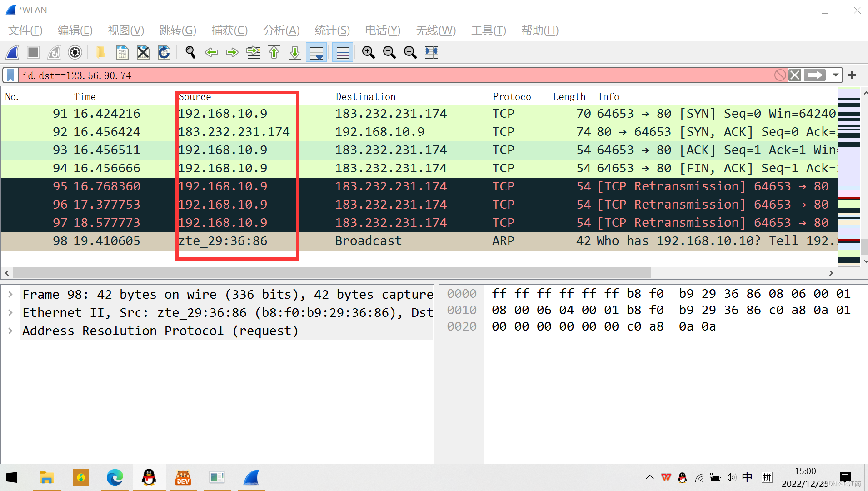Restart the current capture
This screenshot has width=868, height=491.
click(x=54, y=52)
